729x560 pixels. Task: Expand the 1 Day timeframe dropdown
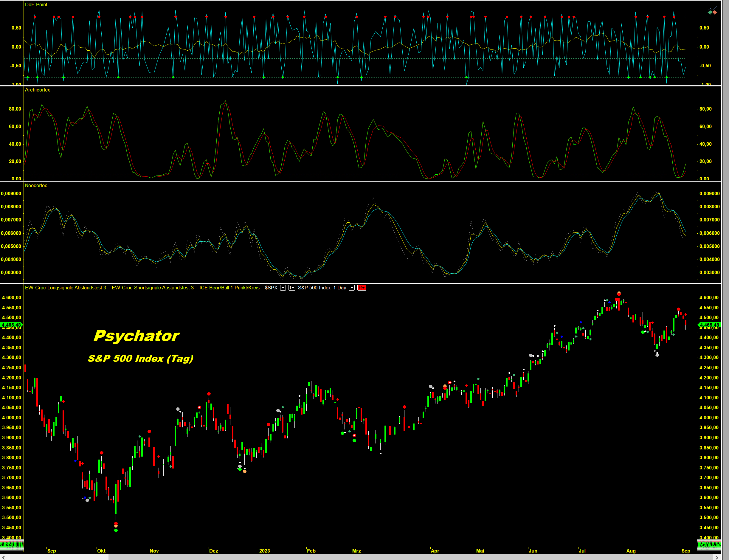point(352,288)
